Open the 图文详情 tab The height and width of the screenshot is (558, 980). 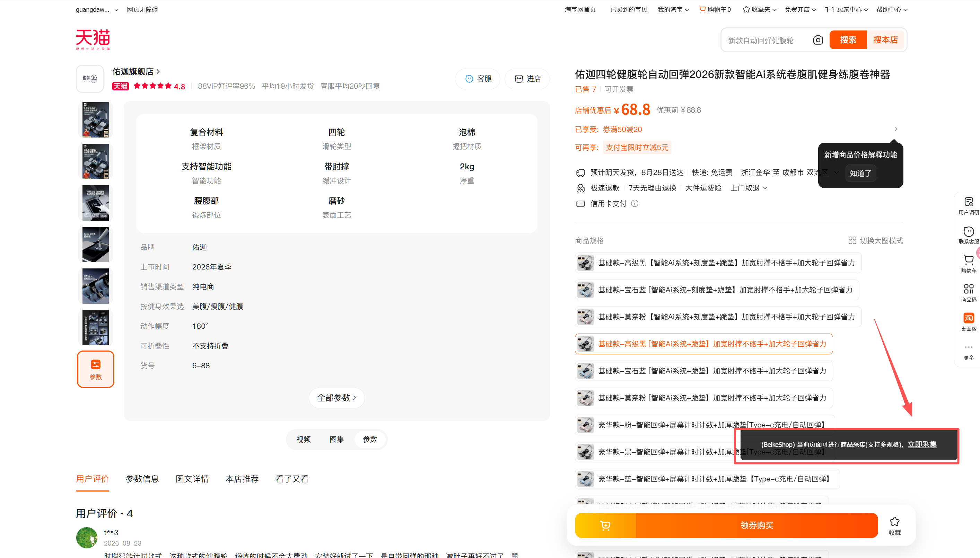(x=192, y=479)
